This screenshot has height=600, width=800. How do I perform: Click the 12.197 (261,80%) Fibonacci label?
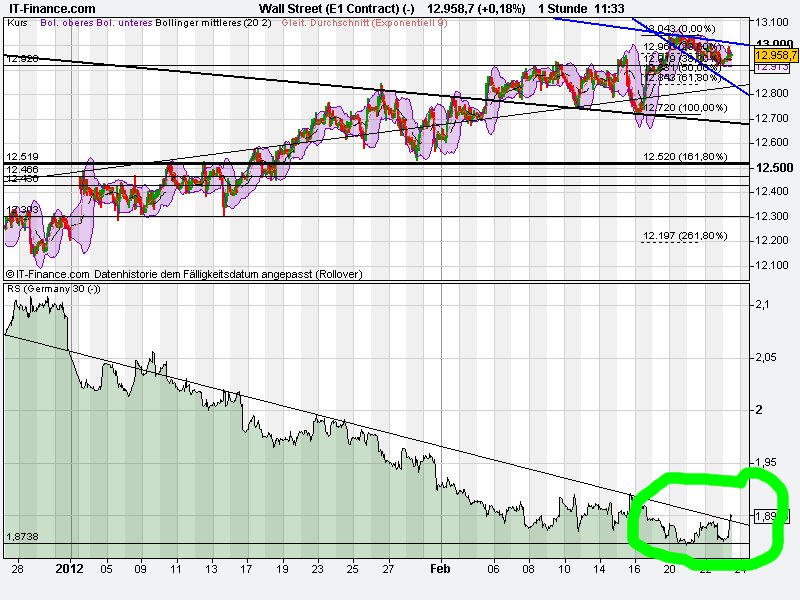(686, 236)
